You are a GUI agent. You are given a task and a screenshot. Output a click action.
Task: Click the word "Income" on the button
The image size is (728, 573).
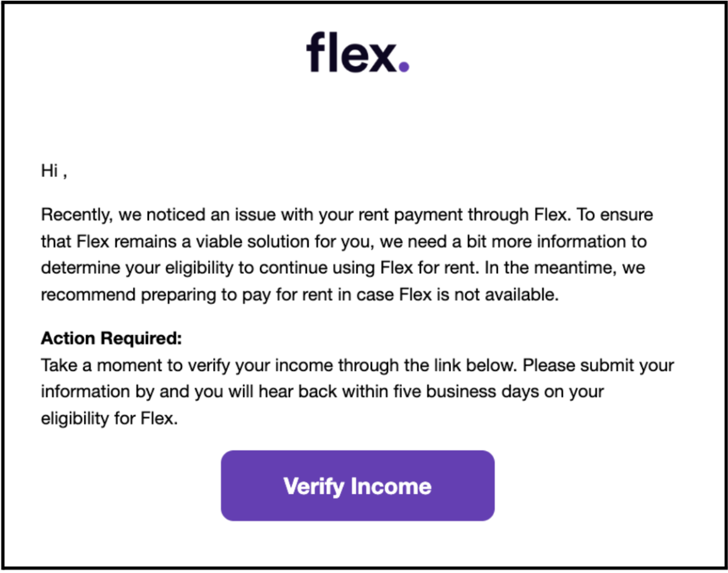(391, 486)
